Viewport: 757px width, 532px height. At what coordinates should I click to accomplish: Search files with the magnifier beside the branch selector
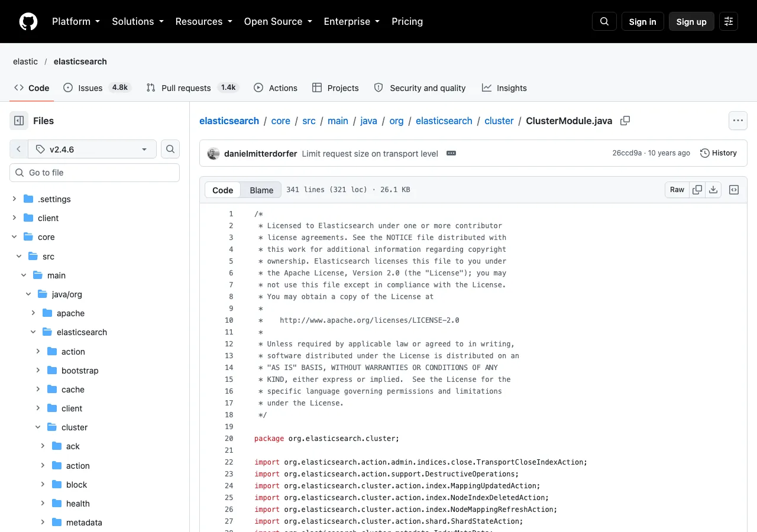pyautogui.click(x=170, y=150)
